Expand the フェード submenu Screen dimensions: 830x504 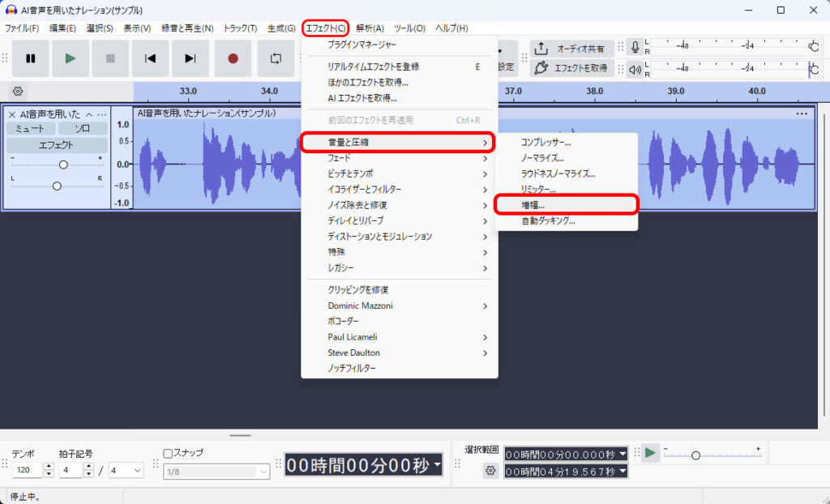[400, 158]
